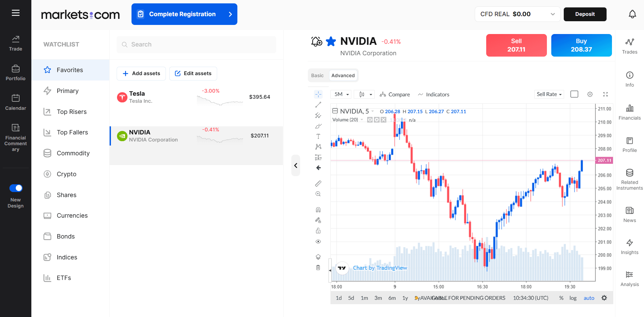This screenshot has height=317, width=644.
Task: Switch to the Basic chart tab
Action: pos(317,75)
